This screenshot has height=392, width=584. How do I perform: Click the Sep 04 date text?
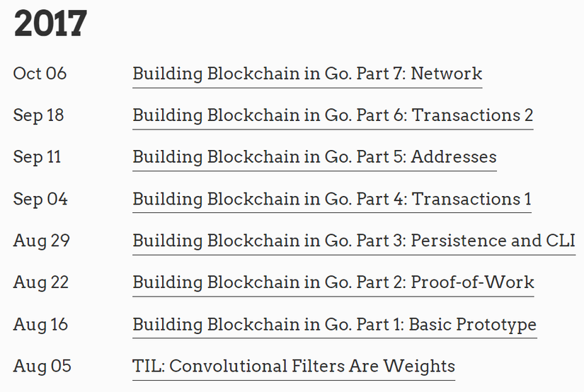click(40, 199)
